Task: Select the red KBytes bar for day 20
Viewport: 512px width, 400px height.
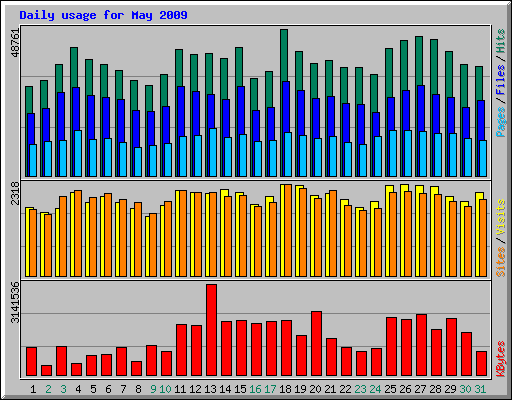Action: [316, 344]
